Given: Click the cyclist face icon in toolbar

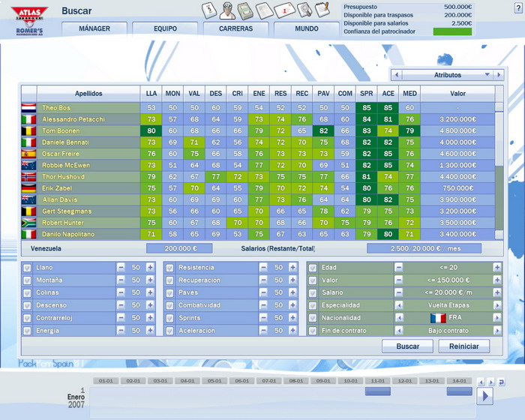Looking at the screenshot, I should click(x=228, y=10).
